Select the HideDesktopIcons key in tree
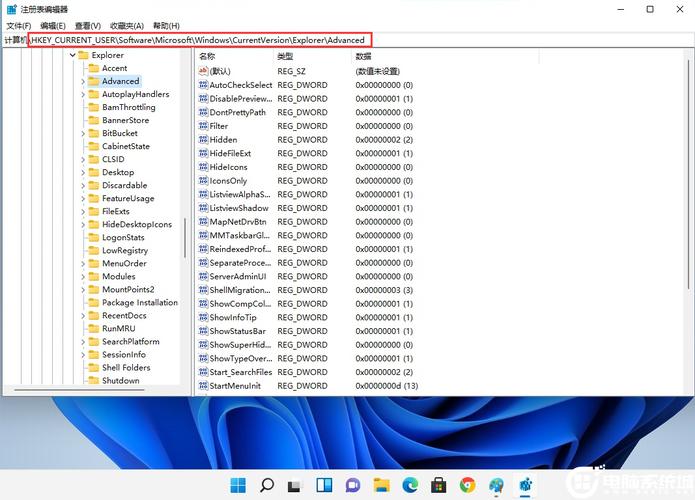Image resolution: width=695 pixels, height=500 pixels. [137, 225]
